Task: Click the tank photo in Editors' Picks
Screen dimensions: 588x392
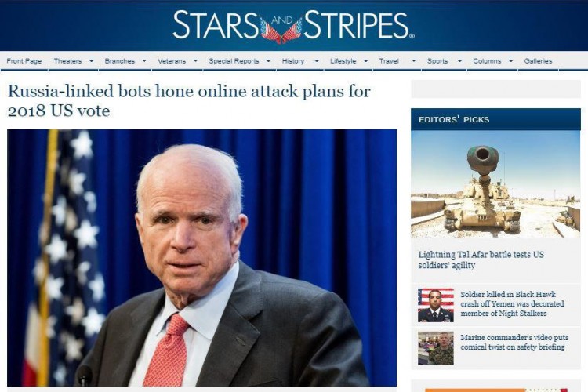Action: (x=495, y=184)
